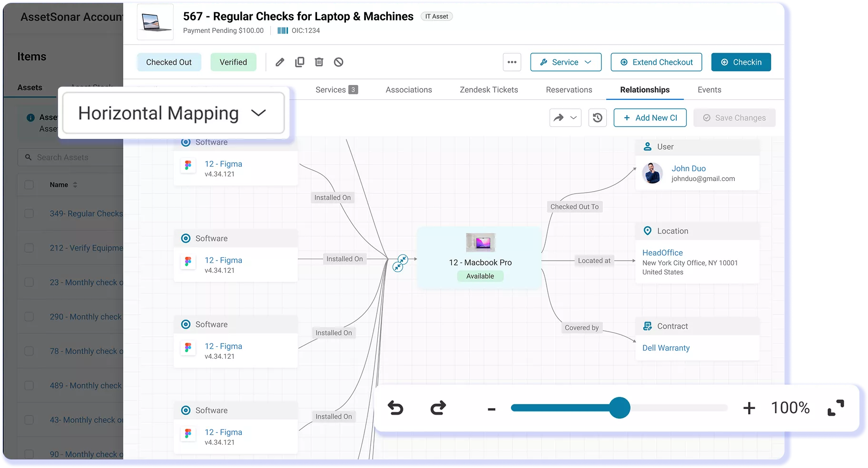Image resolution: width=868 pixels, height=468 pixels.
Task: Click the Checkin button
Action: point(741,62)
